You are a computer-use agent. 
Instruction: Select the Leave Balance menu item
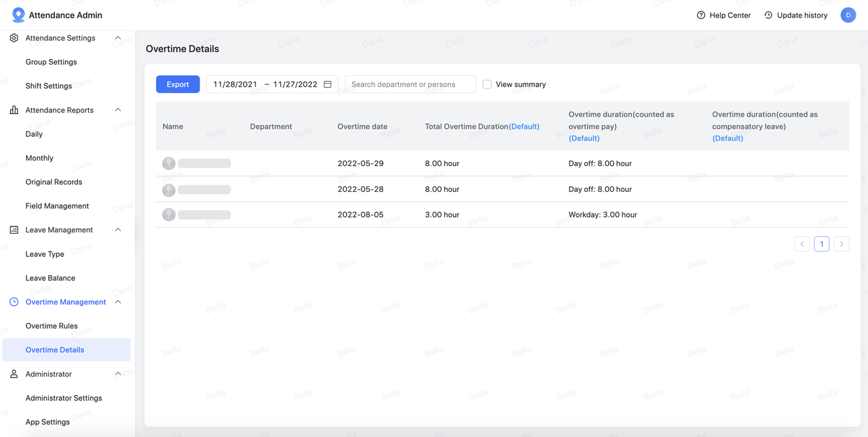point(50,278)
